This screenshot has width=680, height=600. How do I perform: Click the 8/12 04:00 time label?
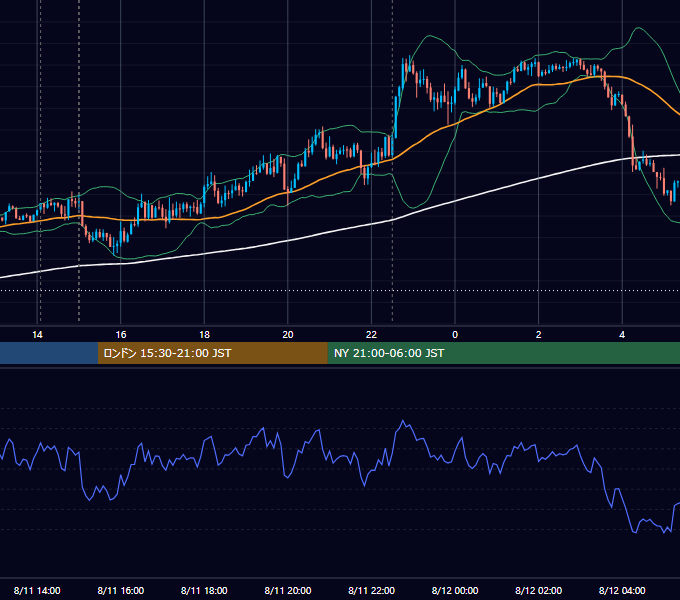click(622, 590)
